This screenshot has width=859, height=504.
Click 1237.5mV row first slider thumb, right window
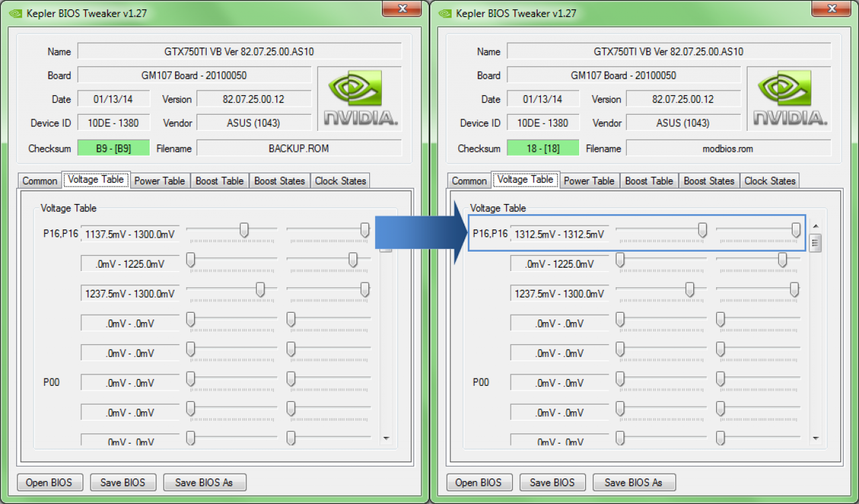click(x=689, y=289)
